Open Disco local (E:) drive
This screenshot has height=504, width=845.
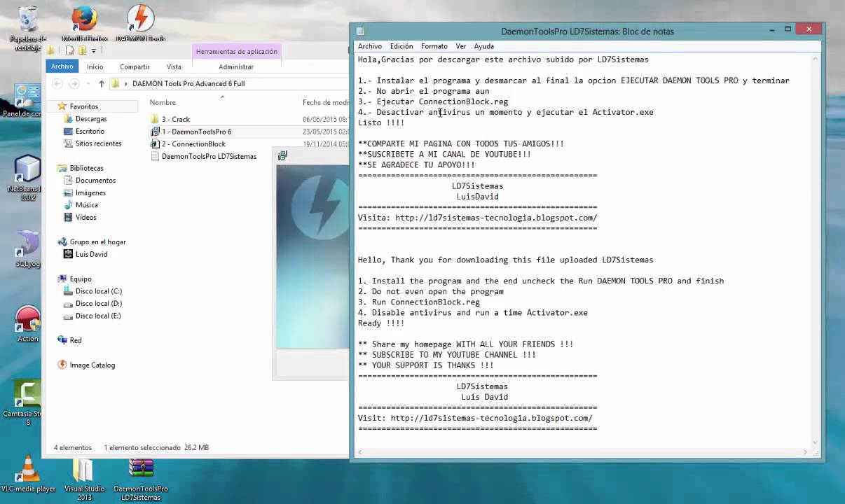[97, 316]
